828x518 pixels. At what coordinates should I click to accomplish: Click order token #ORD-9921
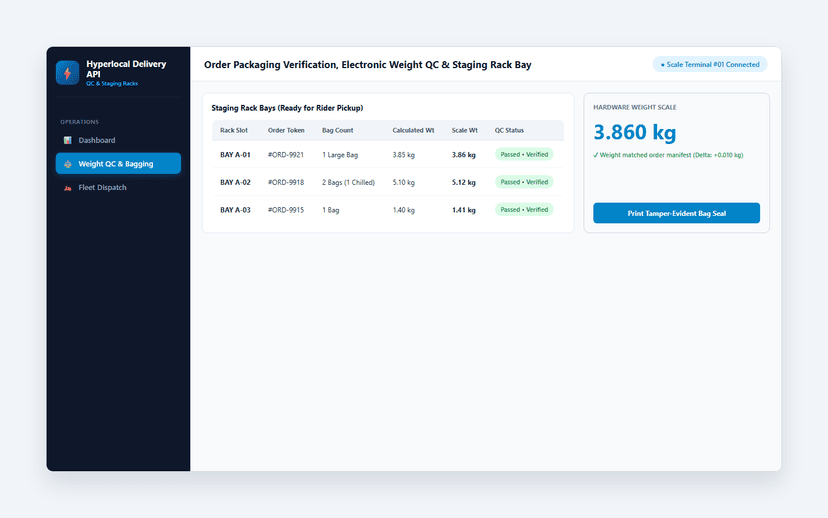(x=286, y=155)
